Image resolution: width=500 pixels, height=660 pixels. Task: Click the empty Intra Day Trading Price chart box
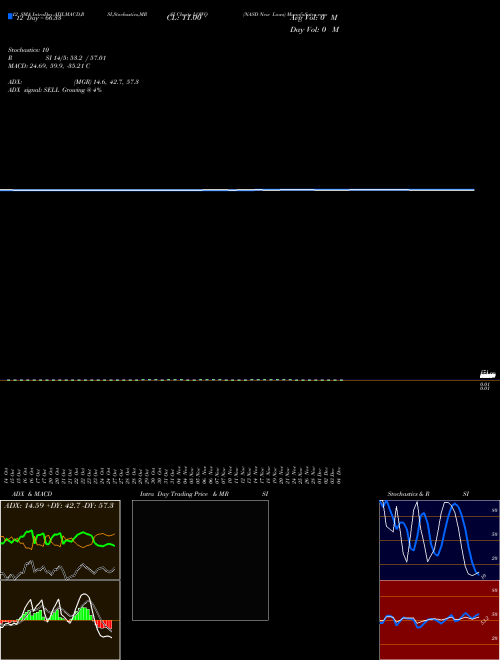click(200, 560)
